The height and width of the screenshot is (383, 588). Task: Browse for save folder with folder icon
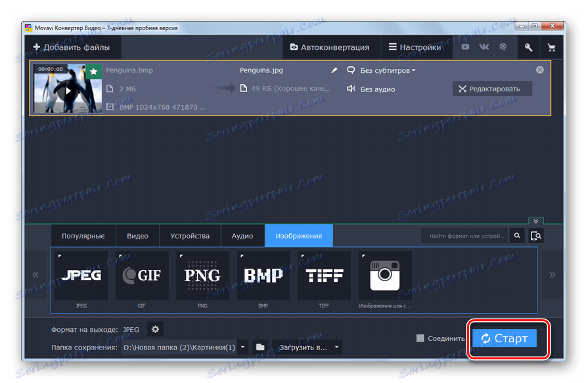pyautogui.click(x=260, y=348)
